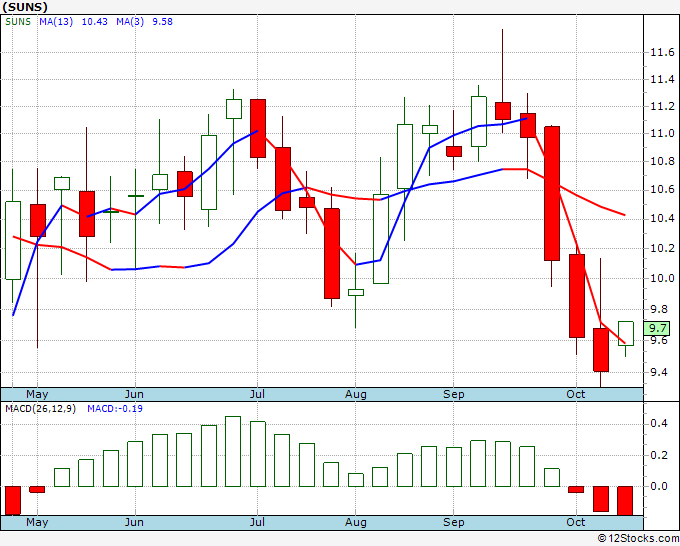Image resolution: width=680 pixels, height=546 pixels.
Task: Click Jul on the MACD panel date axis
Action: pyautogui.click(x=257, y=522)
